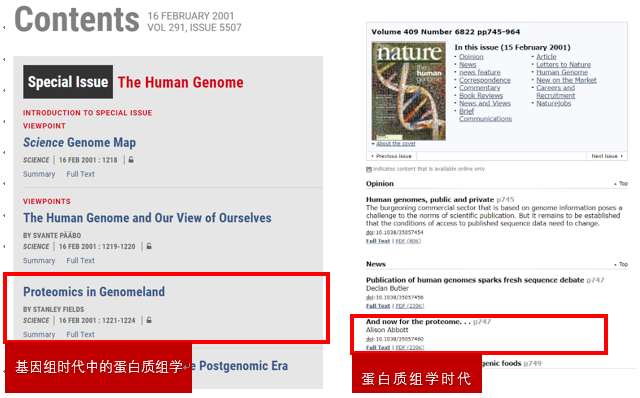Viewport: 640px width, 398px height.
Task: Open The Human Genome and Our View of Ourselves
Action: (x=147, y=218)
